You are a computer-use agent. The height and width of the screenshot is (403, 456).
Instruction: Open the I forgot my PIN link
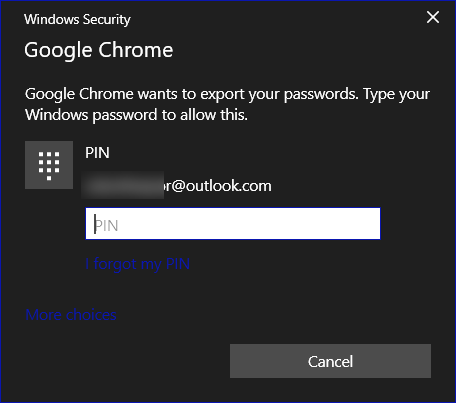(137, 264)
